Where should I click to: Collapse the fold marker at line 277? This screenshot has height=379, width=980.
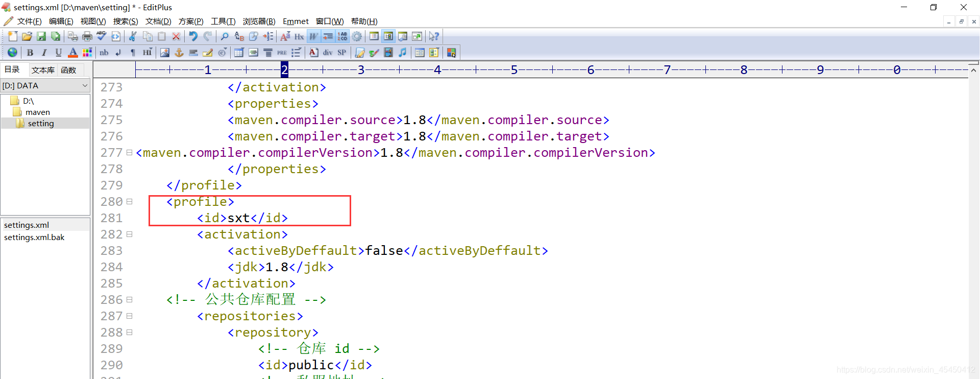coord(129,152)
